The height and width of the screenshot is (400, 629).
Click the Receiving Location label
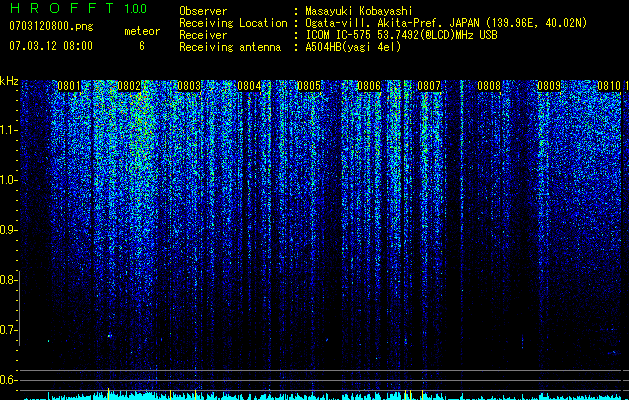click(233, 23)
